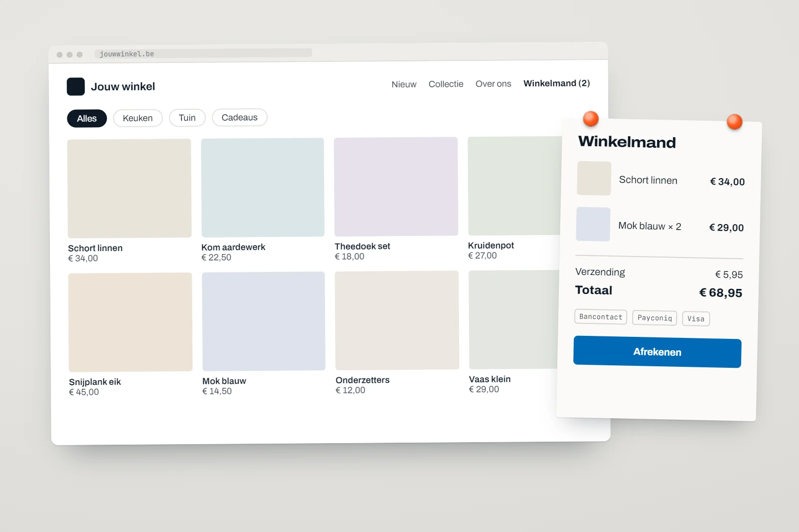Image resolution: width=799 pixels, height=532 pixels.
Task: Click the Schort linnen title in product grid
Action: (95, 248)
